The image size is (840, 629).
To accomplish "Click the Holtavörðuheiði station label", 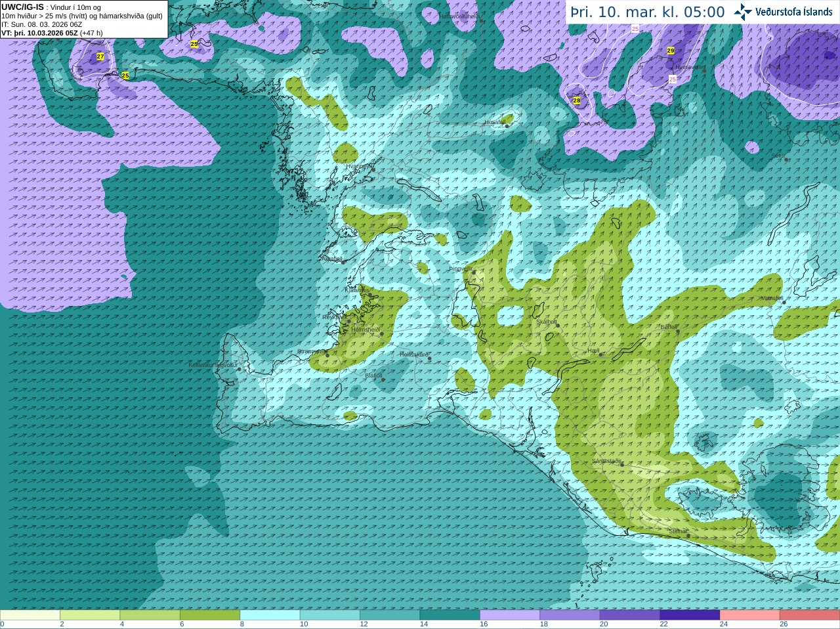I will [x=459, y=16].
